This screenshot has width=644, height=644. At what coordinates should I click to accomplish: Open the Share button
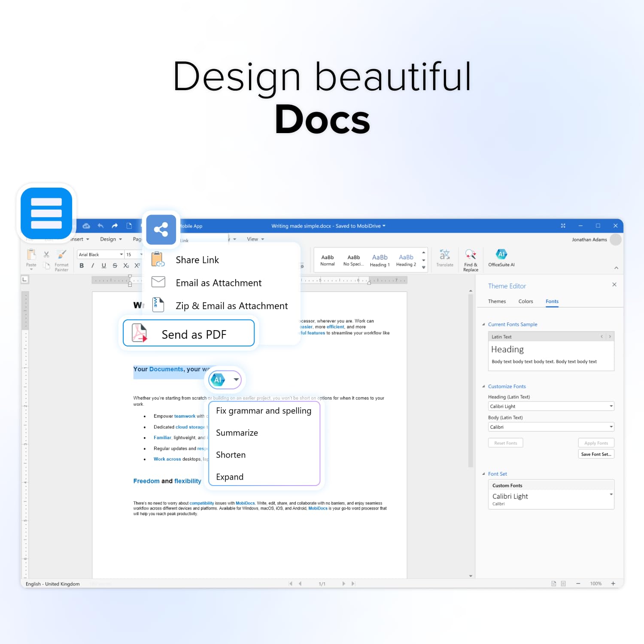pyautogui.click(x=161, y=230)
